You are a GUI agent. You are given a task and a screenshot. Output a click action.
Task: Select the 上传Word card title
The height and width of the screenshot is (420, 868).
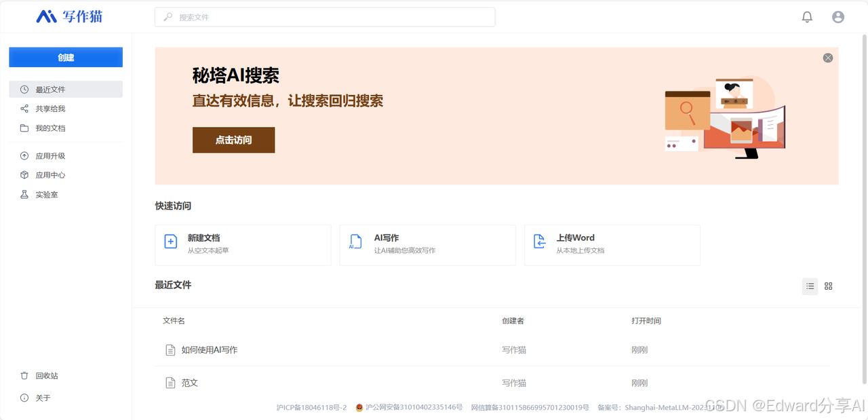576,238
